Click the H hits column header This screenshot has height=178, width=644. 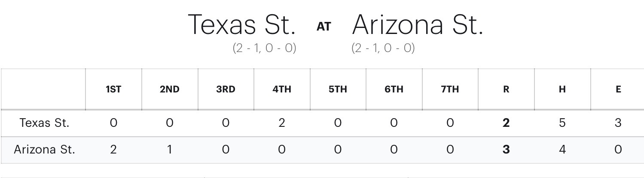click(562, 89)
